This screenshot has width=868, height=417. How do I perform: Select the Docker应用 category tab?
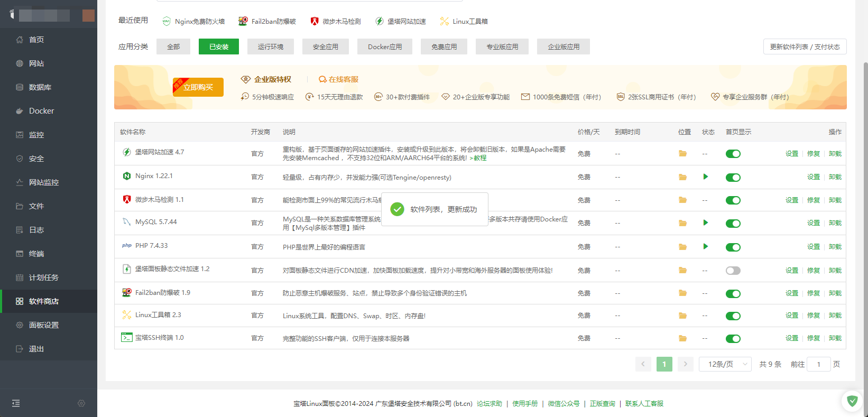point(385,47)
